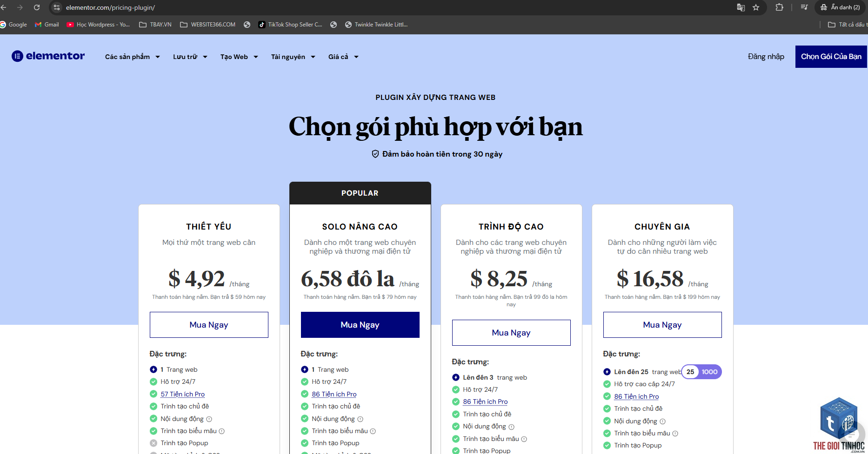This screenshot has height=454, width=868.
Task: Expand the Tạo Web menu
Action: [x=239, y=57]
